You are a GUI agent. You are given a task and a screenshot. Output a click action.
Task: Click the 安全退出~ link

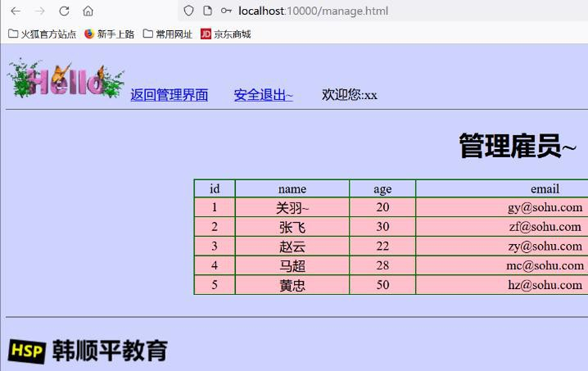pyautogui.click(x=263, y=95)
